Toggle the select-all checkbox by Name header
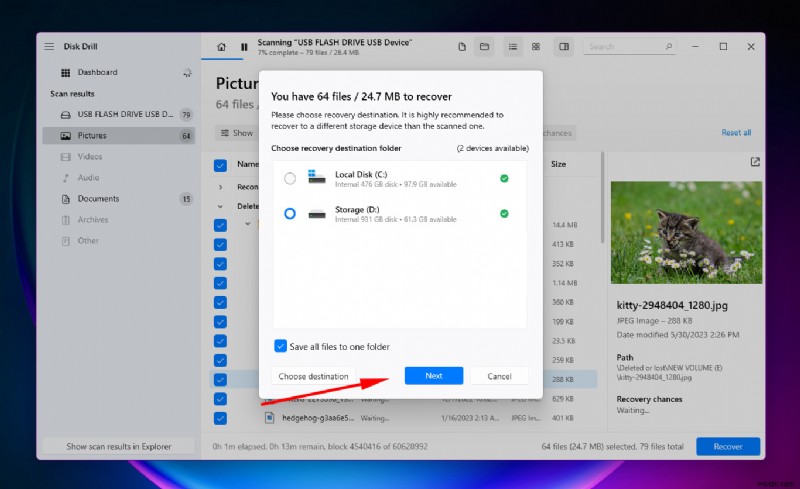The height and width of the screenshot is (489, 800). click(x=220, y=165)
